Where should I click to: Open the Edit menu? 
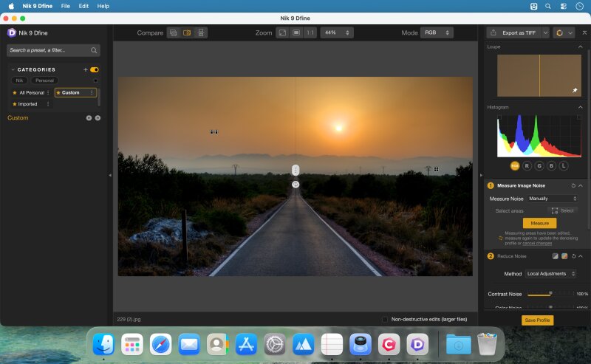(x=83, y=6)
